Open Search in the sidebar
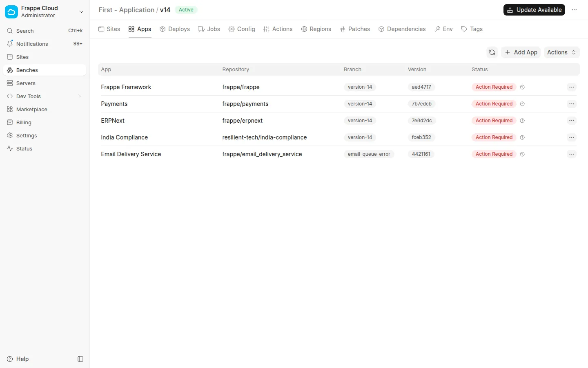This screenshot has width=588, height=368. pyautogui.click(x=45, y=31)
